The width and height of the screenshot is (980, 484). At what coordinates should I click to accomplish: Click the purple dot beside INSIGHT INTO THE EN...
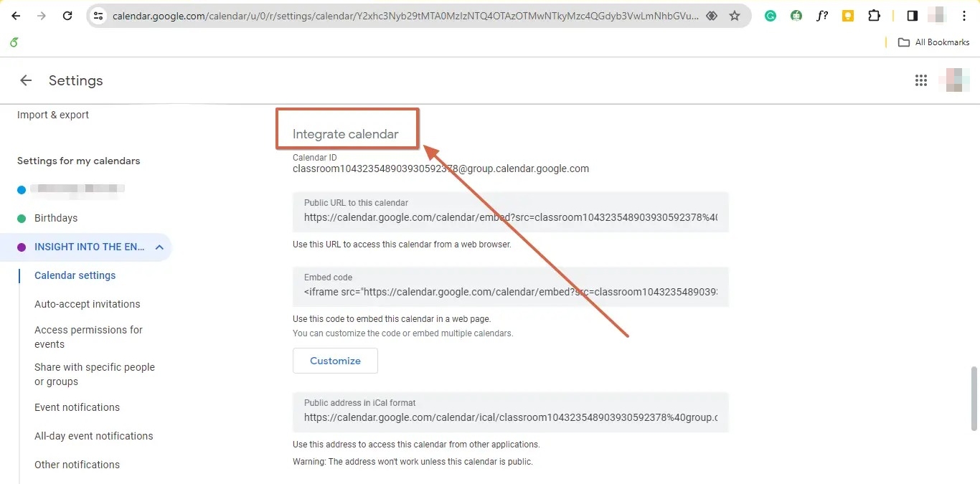tap(22, 247)
